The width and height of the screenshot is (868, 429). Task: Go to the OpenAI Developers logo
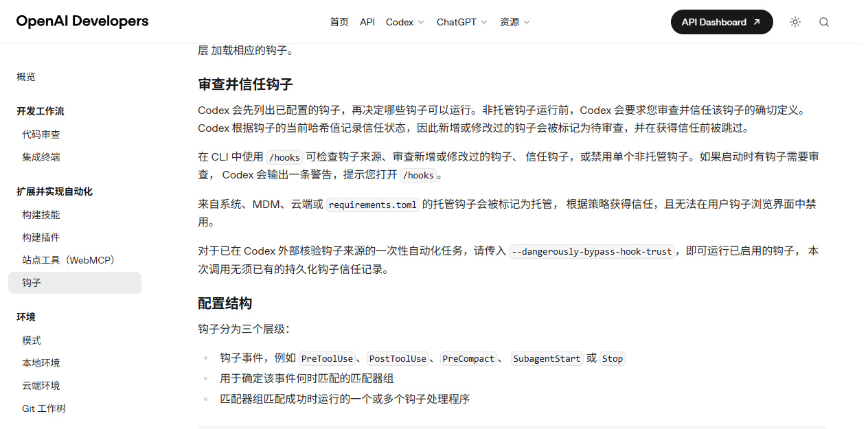(82, 21)
